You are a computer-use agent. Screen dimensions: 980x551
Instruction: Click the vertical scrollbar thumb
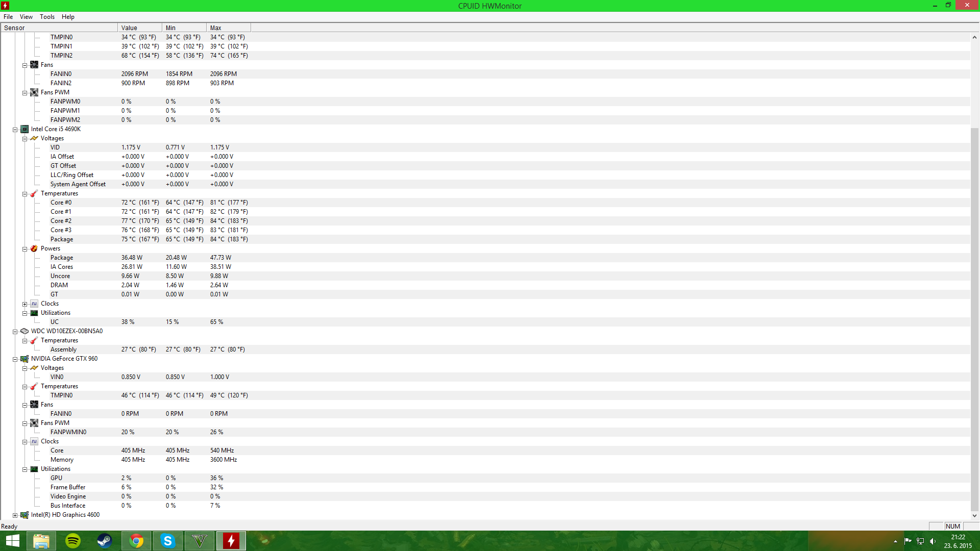(x=974, y=319)
